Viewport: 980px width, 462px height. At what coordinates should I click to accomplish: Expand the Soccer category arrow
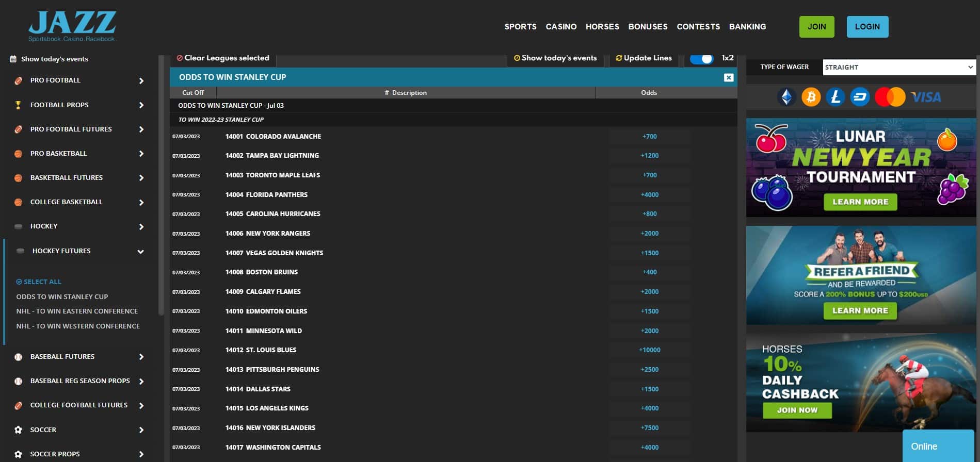click(141, 430)
